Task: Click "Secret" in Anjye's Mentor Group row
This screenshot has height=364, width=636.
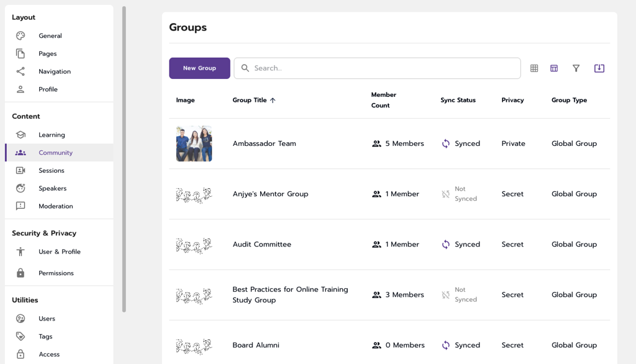Action: click(512, 194)
